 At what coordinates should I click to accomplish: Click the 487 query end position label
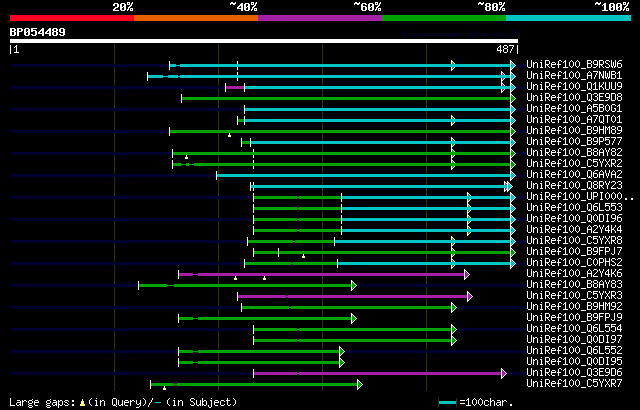tap(505, 49)
